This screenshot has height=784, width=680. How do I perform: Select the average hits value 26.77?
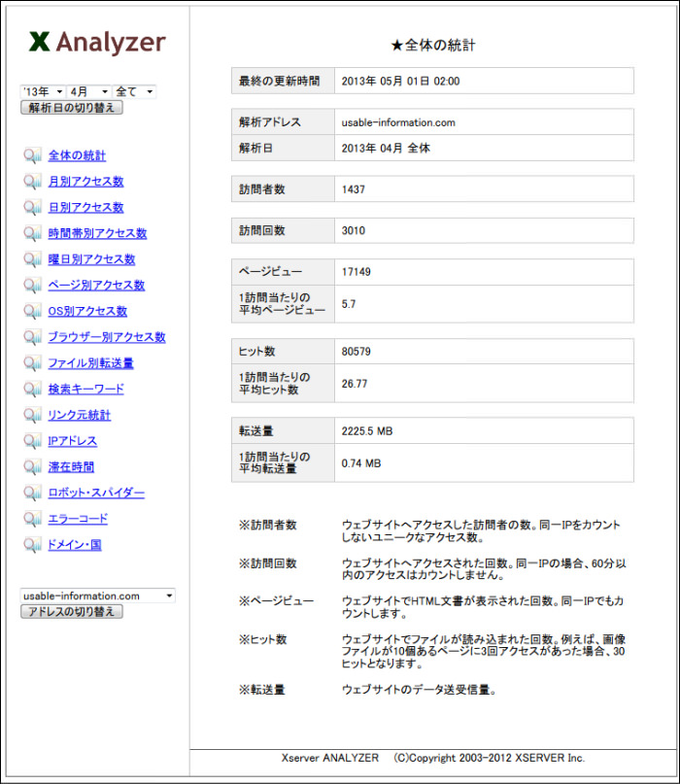tap(355, 384)
